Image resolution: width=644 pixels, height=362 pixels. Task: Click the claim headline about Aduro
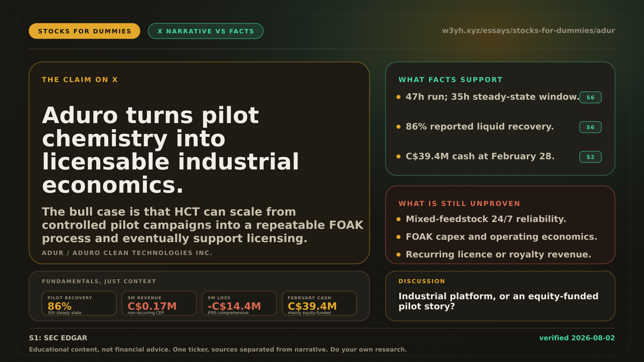tap(171, 150)
